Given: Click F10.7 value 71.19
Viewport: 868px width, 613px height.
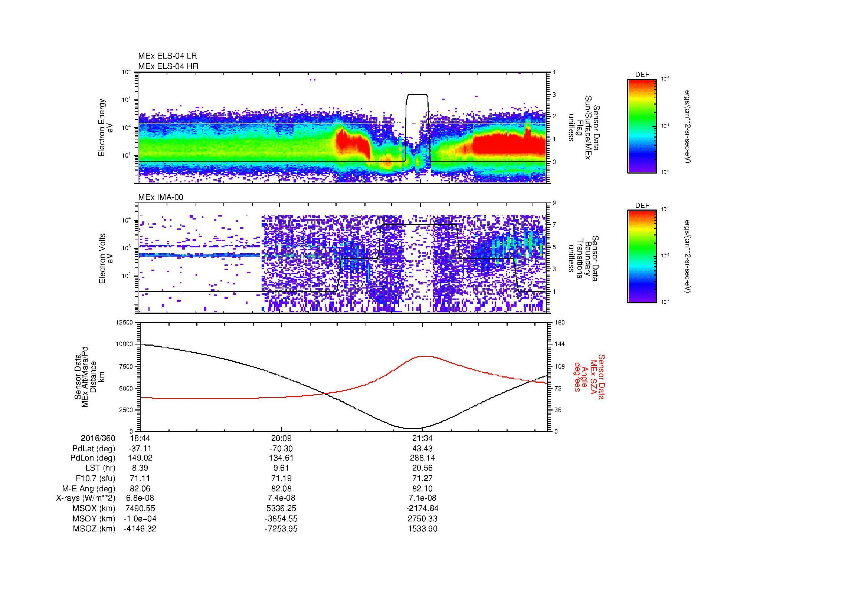Looking at the screenshot, I should click(281, 478).
